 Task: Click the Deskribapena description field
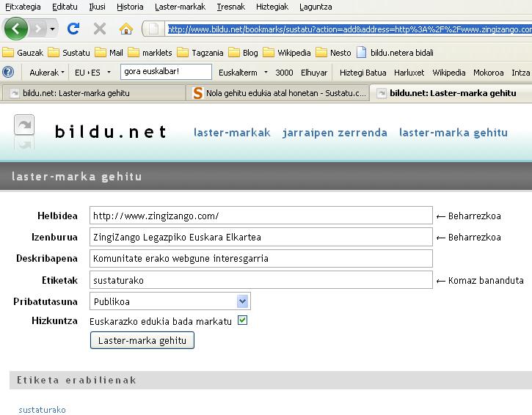[x=261, y=258]
